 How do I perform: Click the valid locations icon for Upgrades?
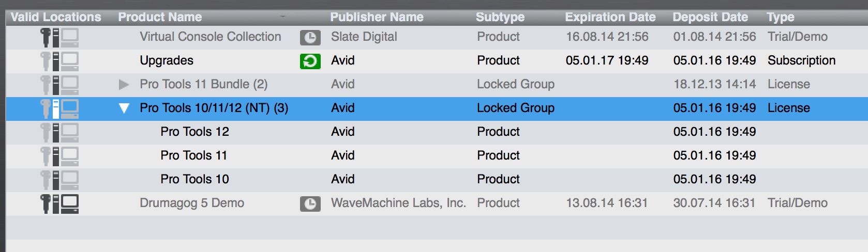[x=59, y=61]
